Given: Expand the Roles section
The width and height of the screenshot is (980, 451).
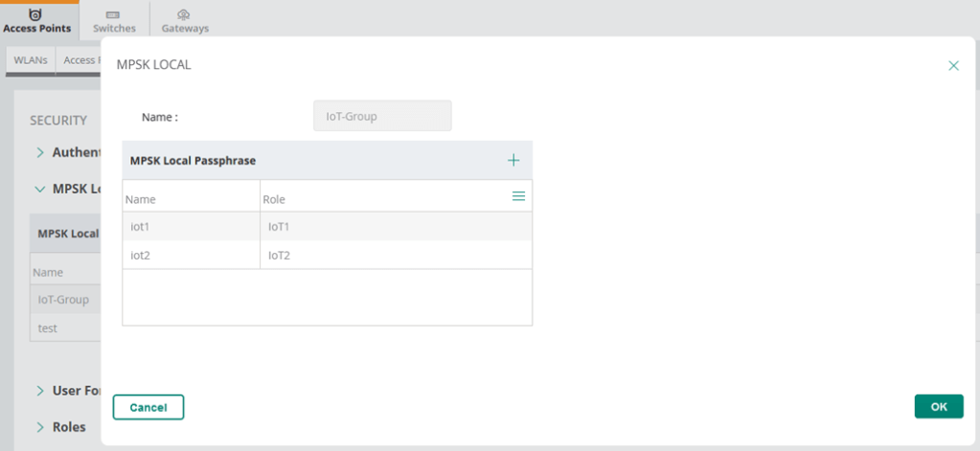Looking at the screenshot, I should [68, 427].
